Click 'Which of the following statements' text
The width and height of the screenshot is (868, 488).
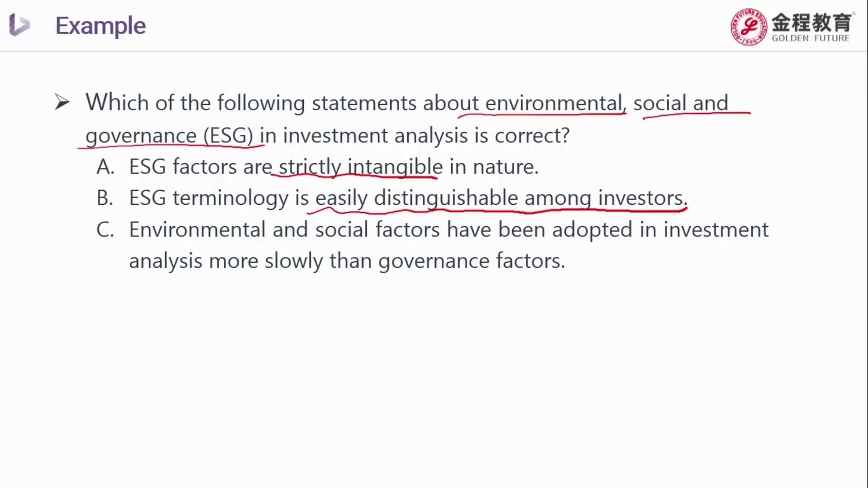click(251, 103)
